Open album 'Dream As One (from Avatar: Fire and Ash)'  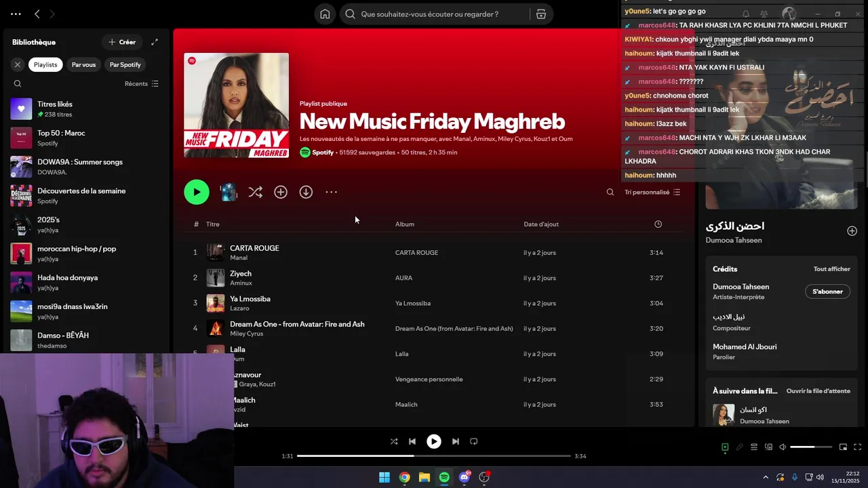[x=454, y=329]
